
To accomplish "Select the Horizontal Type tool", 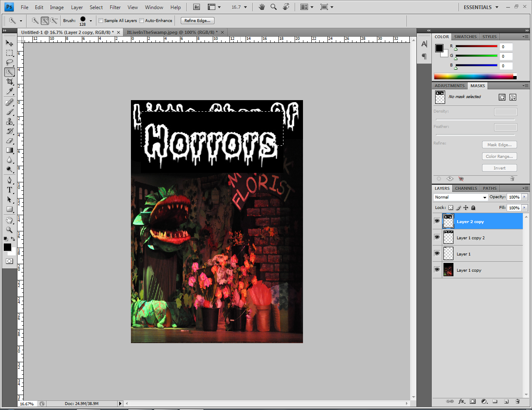I will coord(10,190).
